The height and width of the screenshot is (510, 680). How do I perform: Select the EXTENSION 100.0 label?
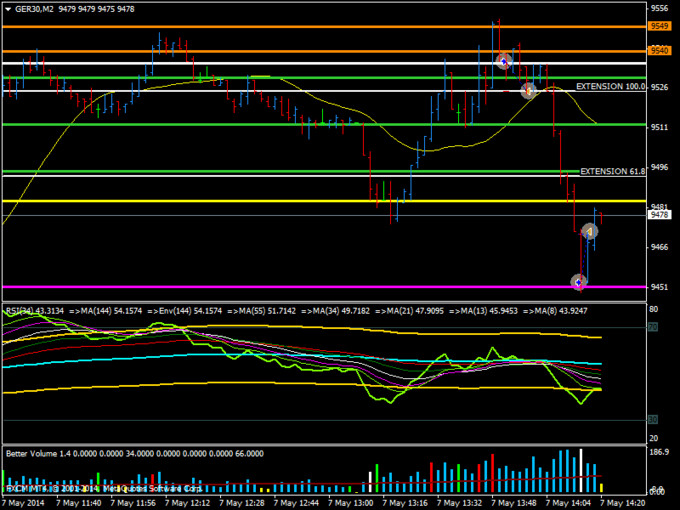[x=610, y=87]
